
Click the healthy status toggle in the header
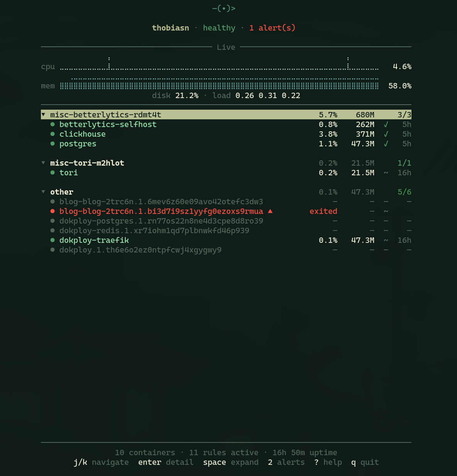[219, 28]
